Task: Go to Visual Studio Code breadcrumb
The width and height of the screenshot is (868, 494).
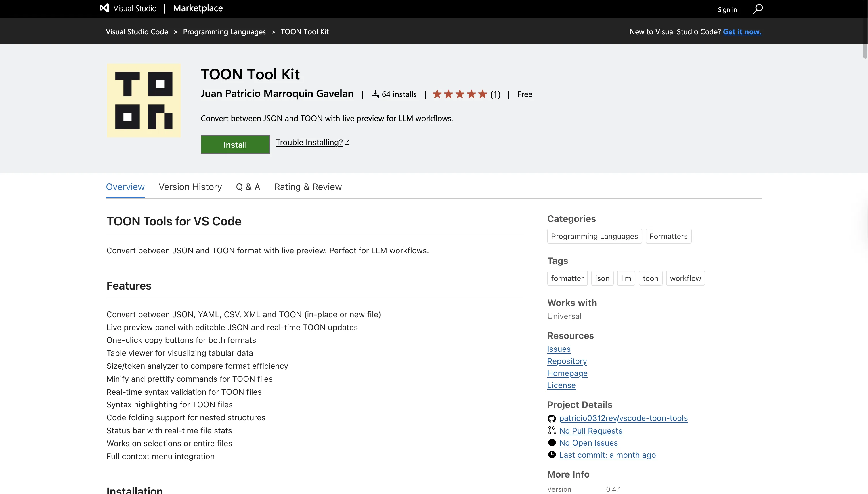Action: click(x=137, y=32)
